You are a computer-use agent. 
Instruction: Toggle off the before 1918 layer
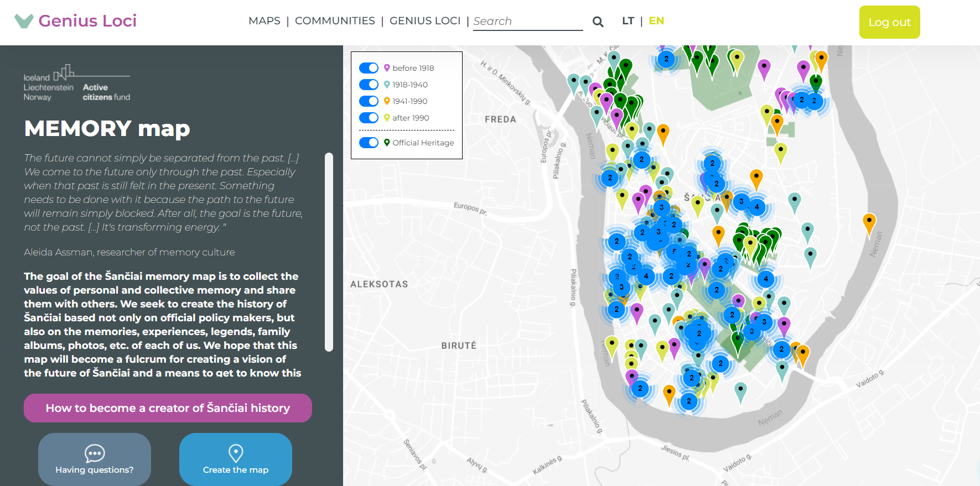click(369, 68)
